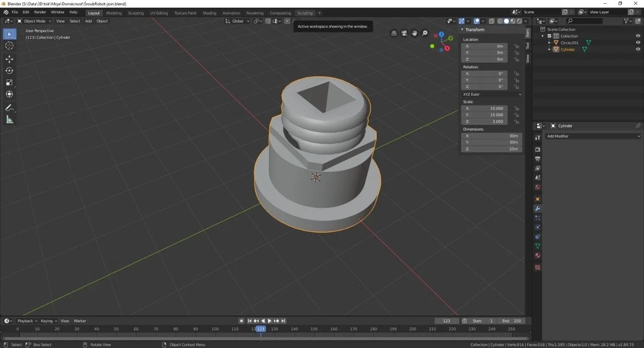Image resolution: width=644 pixels, height=348 pixels.
Task: Open XYZ Euler rotation mode dropdown
Action: [x=492, y=94]
